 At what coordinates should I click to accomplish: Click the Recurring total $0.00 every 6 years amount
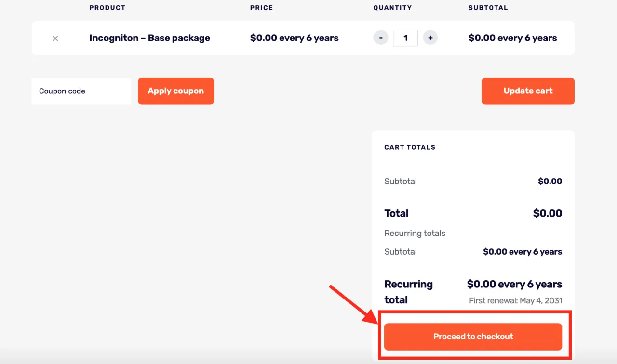coord(514,284)
